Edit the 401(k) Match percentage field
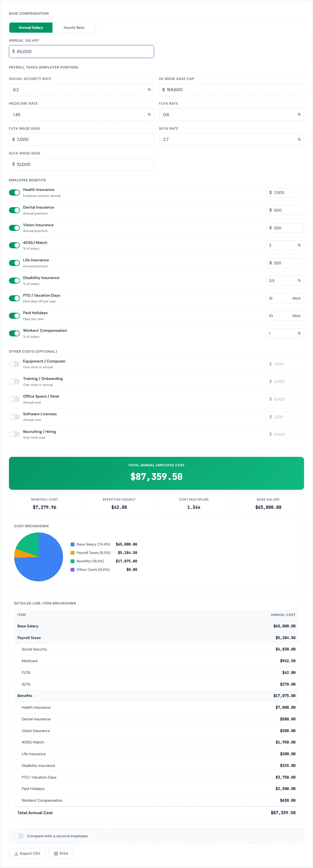 (x=285, y=245)
